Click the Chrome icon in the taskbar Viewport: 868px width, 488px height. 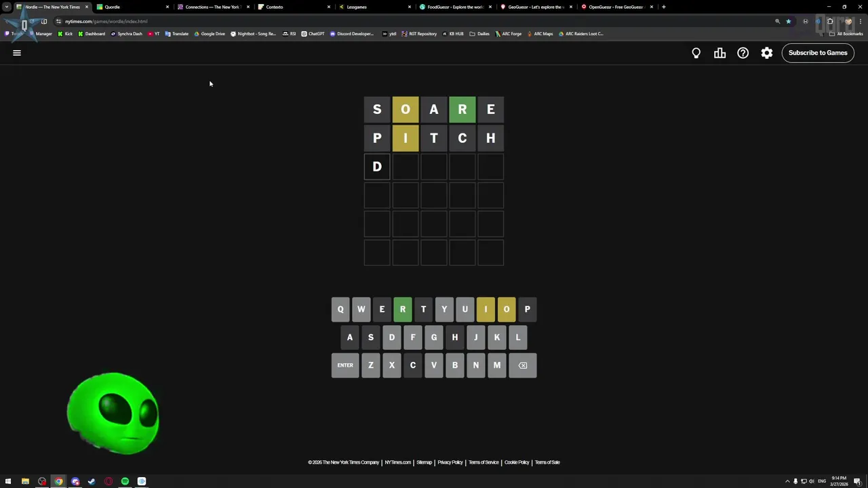(58, 481)
